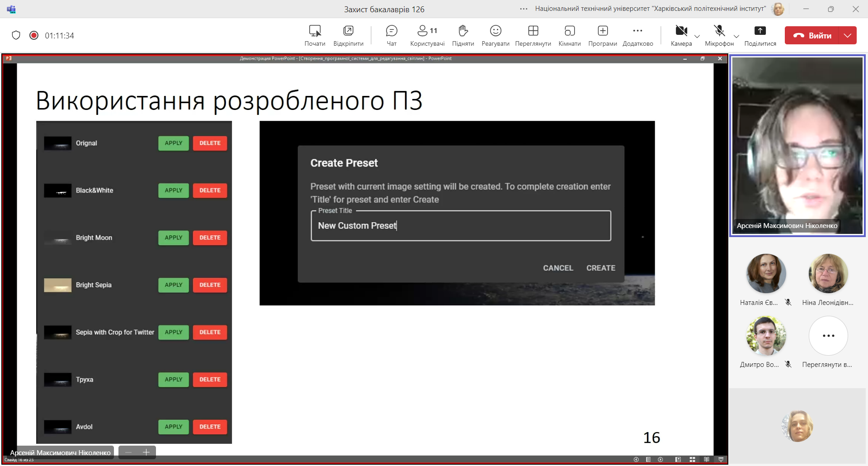
Task: Expand the leave (Вийти) options arrow
Action: tap(848, 35)
